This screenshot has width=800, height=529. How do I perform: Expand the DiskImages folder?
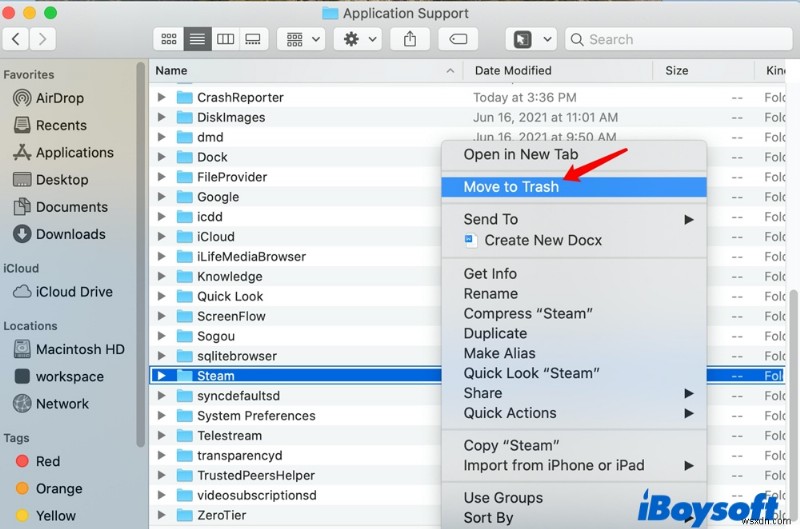click(161, 117)
